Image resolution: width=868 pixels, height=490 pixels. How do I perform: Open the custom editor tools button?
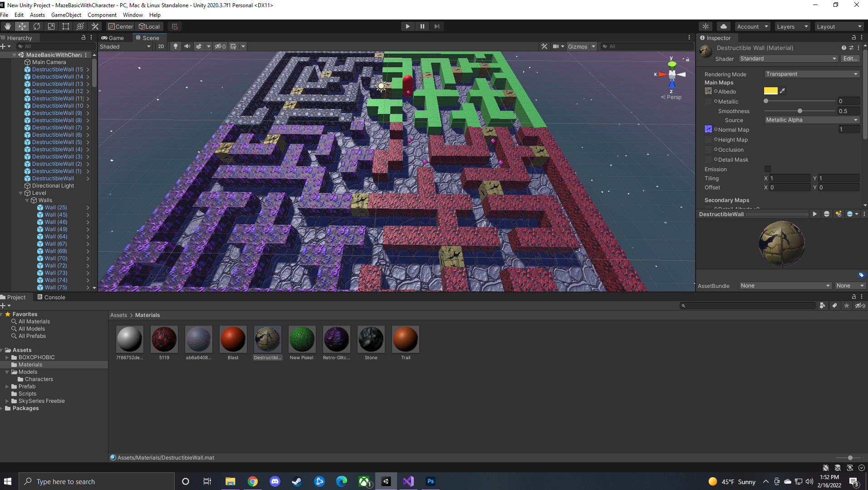[x=95, y=26]
